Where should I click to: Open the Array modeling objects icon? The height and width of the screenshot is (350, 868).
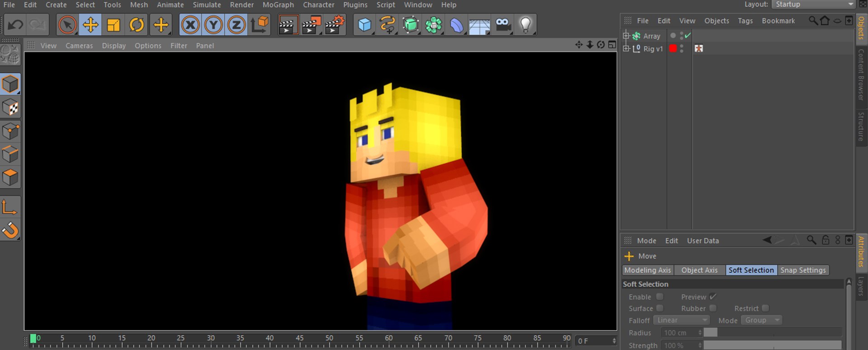tap(434, 24)
